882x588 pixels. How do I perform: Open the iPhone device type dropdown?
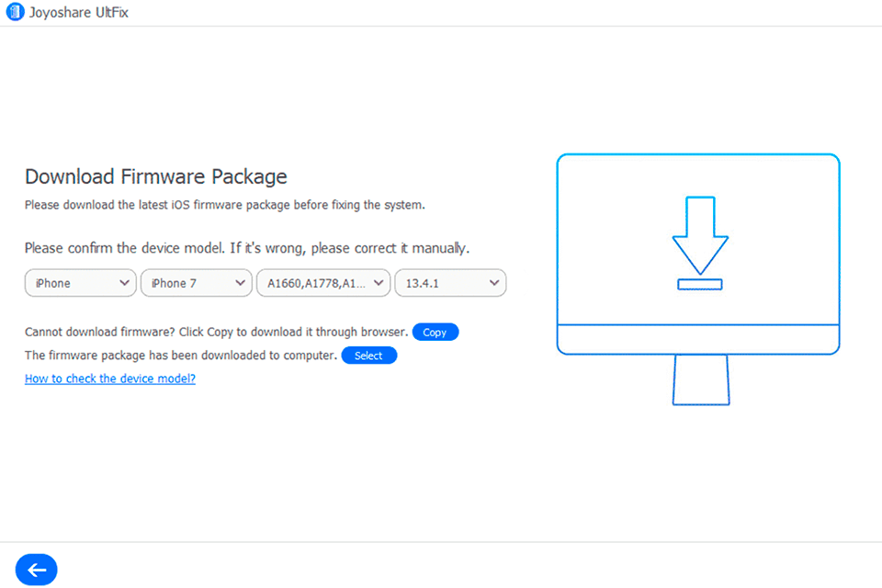coord(81,283)
